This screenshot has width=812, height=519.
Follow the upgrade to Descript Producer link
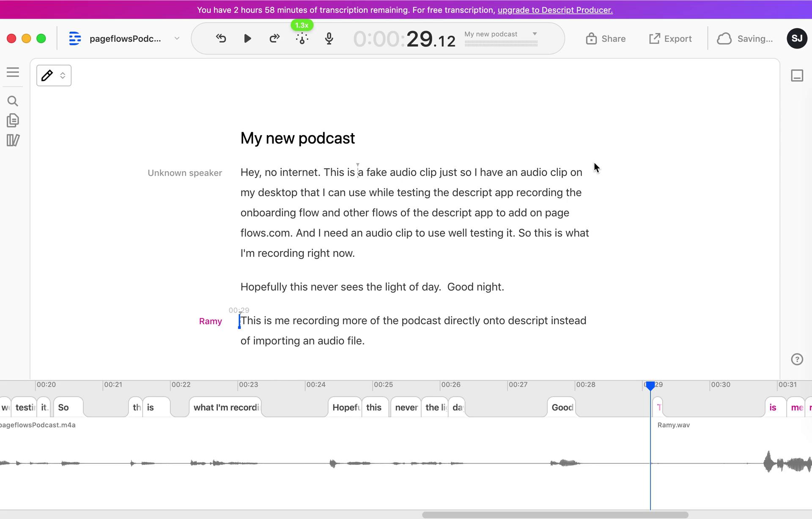tap(555, 10)
